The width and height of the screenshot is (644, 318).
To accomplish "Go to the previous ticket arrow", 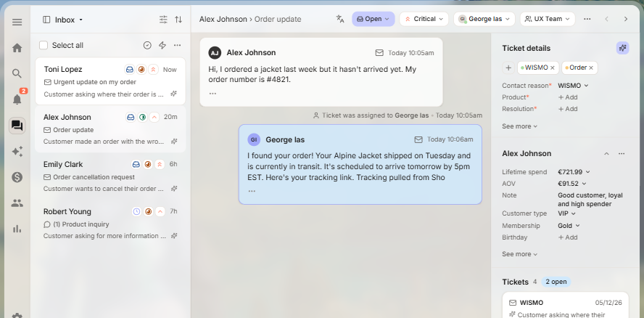I will tap(606, 19).
